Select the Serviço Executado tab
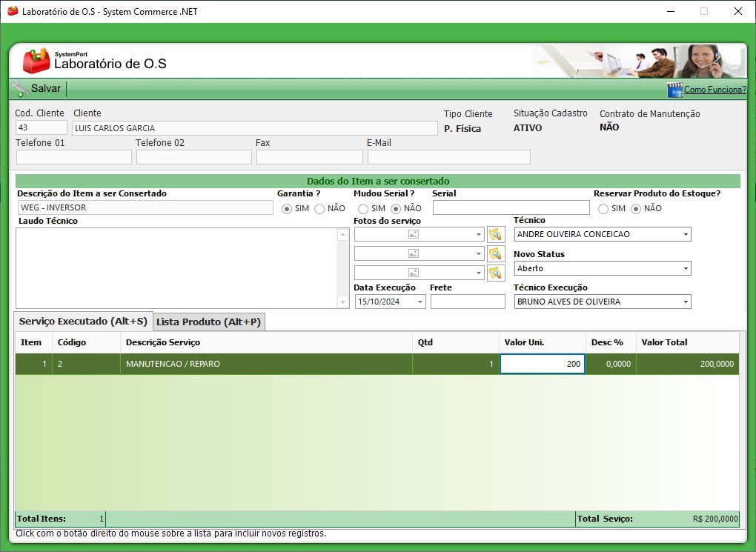The height and width of the screenshot is (552, 756). pyautogui.click(x=83, y=322)
